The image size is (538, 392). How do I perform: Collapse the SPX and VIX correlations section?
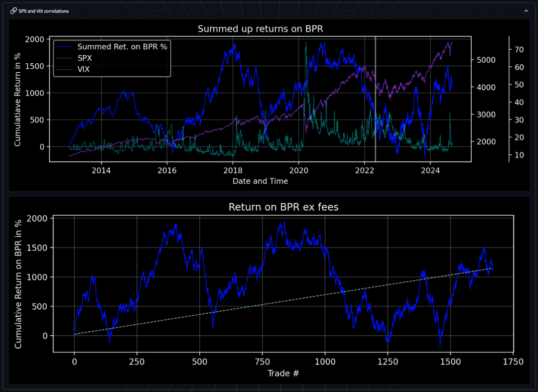[x=526, y=10]
